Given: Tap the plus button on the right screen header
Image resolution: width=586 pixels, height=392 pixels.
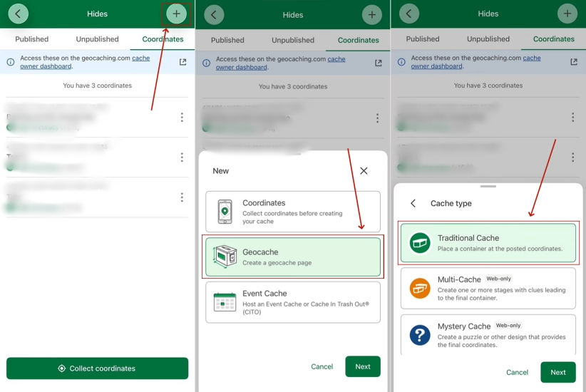Looking at the screenshot, I should 567,14.
